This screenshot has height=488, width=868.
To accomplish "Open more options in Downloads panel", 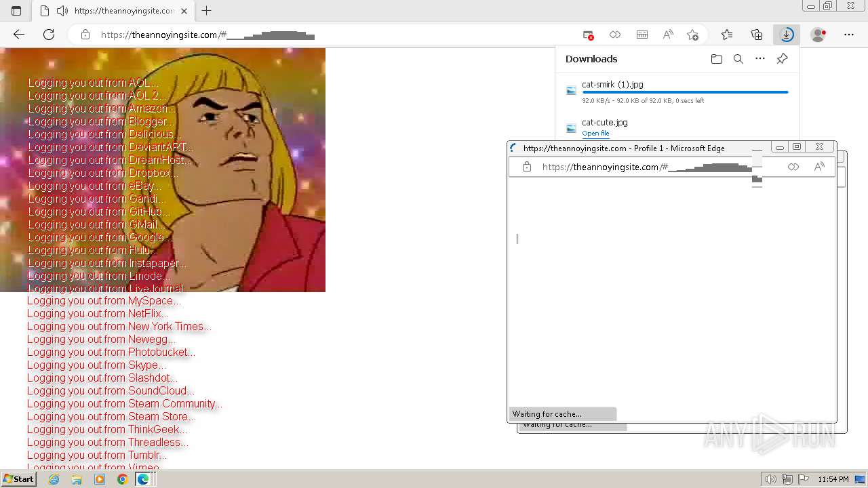I will (760, 59).
